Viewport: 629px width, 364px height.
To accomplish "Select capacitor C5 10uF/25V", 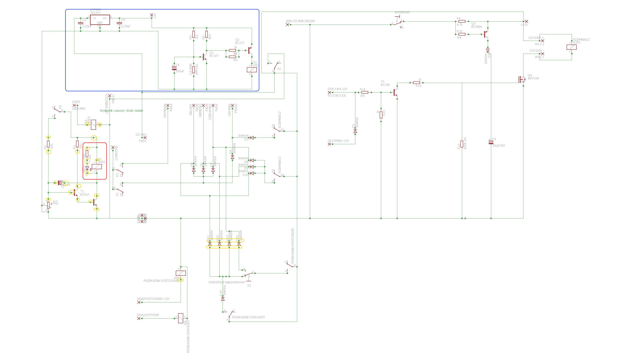I will (x=491, y=142).
